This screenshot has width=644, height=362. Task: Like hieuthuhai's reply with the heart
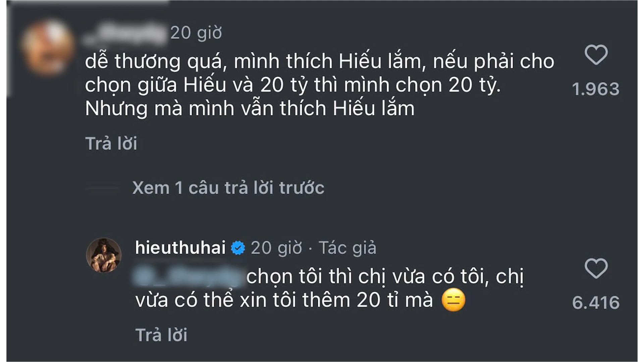pyautogui.click(x=596, y=268)
